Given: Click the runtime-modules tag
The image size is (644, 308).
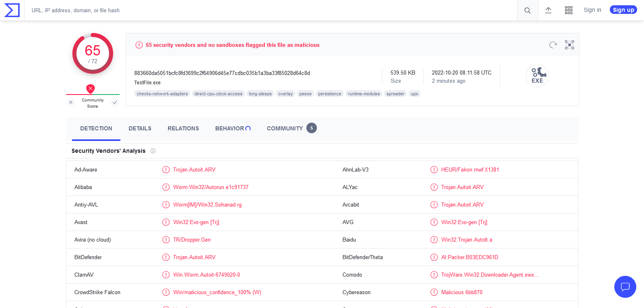Looking at the screenshot, I should pos(364,94).
